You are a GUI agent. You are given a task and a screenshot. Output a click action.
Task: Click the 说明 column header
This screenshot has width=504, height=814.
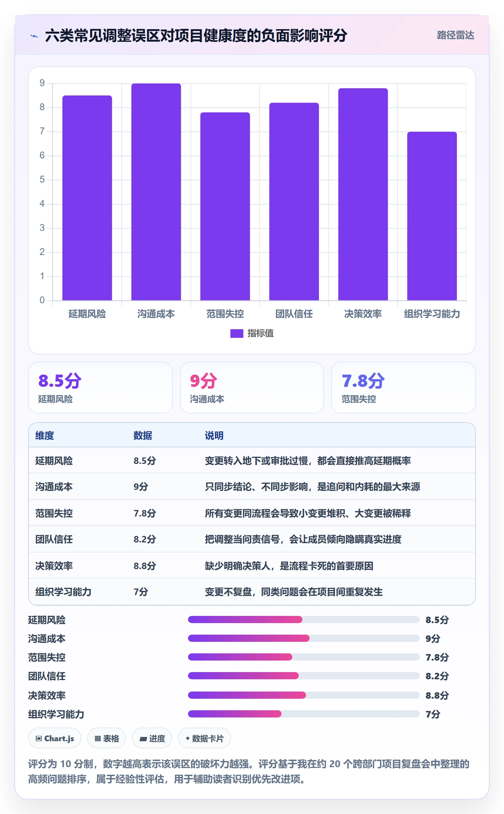tap(214, 435)
